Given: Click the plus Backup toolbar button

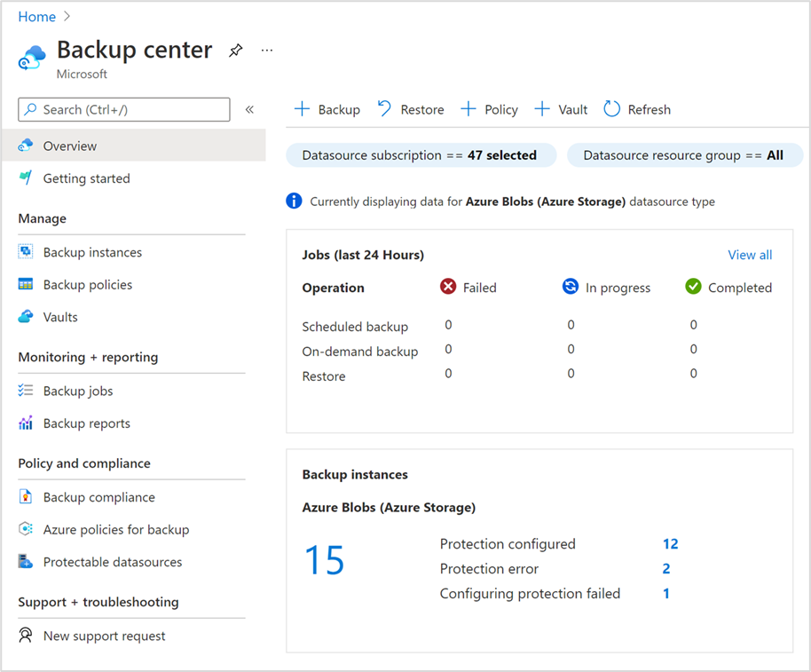Looking at the screenshot, I should (x=327, y=109).
